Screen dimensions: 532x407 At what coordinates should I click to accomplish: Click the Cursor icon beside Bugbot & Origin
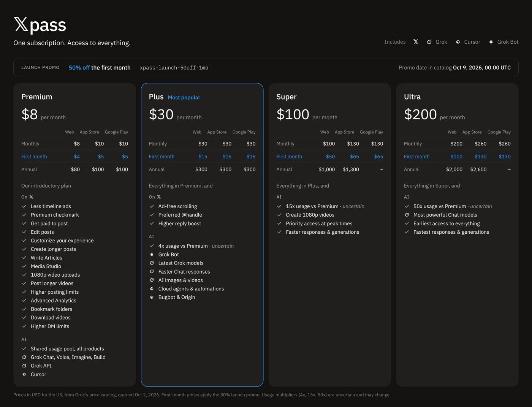coord(152,297)
